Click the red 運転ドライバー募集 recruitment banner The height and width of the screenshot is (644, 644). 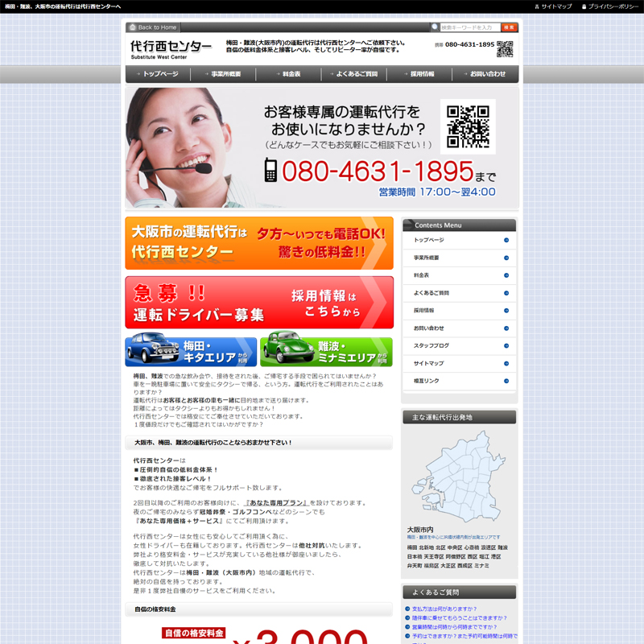tap(259, 303)
